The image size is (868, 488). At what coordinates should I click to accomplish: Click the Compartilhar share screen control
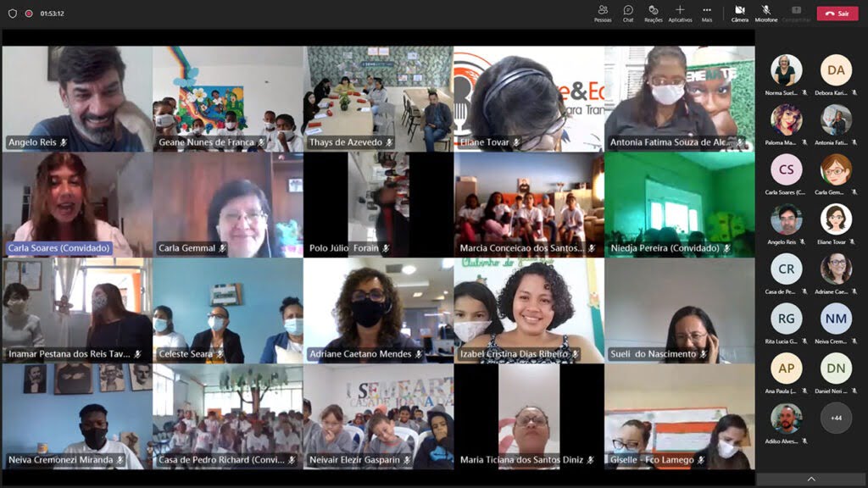tap(796, 13)
